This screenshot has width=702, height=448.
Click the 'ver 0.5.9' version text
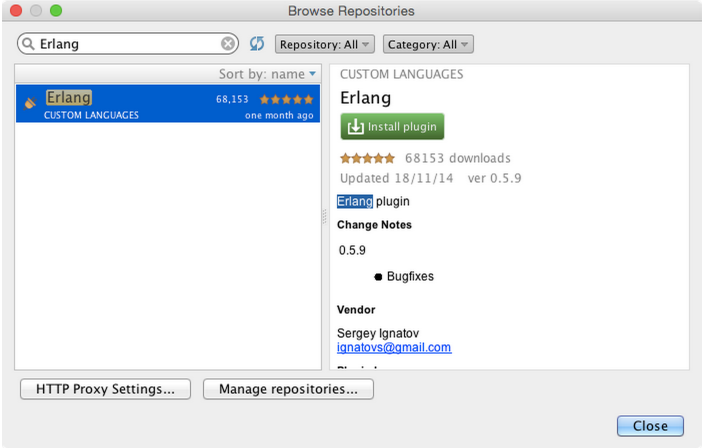[494, 178]
